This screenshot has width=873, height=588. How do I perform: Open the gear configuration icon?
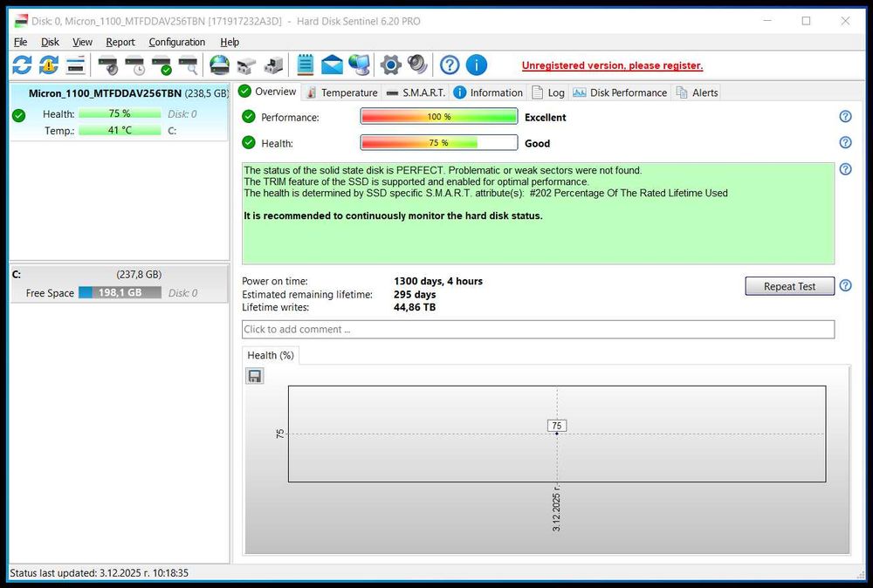(x=391, y=65)
